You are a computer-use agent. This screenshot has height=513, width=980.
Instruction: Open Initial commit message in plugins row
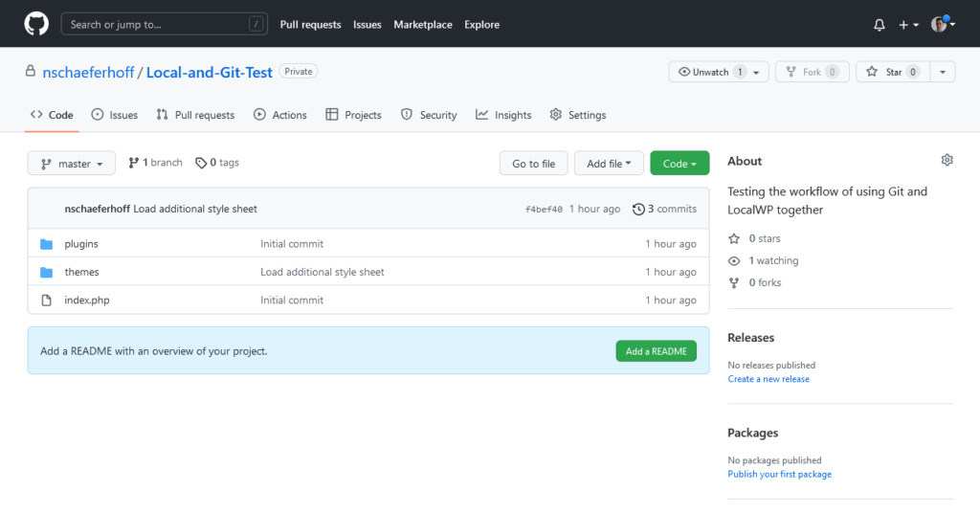click(292, 244)
